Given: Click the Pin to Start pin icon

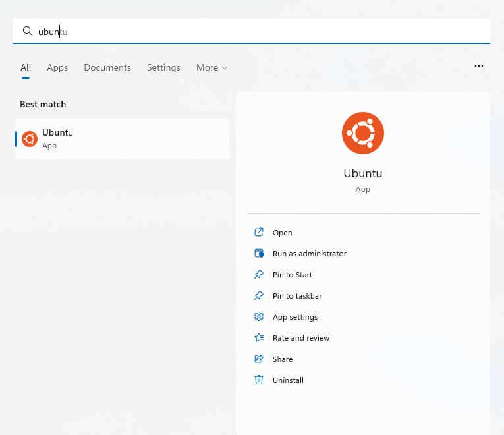Looking at the screenshot, I should (x=259, y=275).
